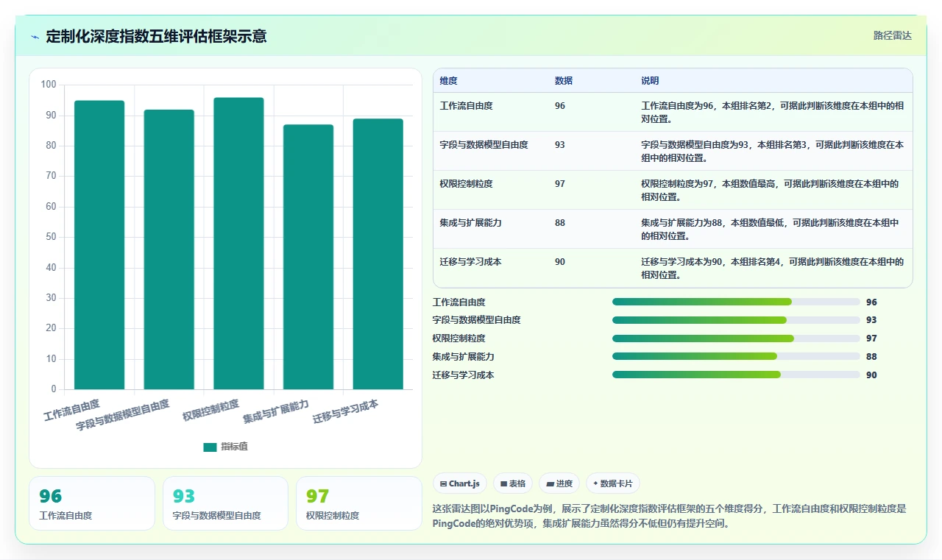Click the 权限控制粒度 x-axis label

[210, 410]
